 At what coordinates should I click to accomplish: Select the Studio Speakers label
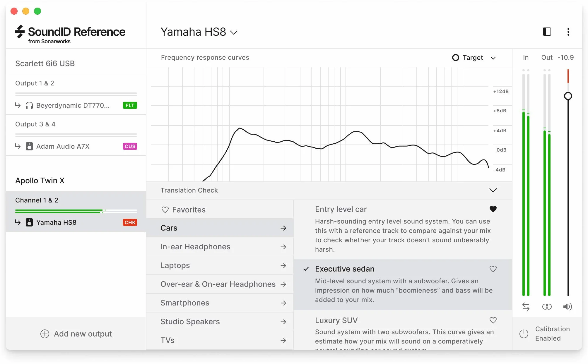pyautogui.click(x=190, y=322)
